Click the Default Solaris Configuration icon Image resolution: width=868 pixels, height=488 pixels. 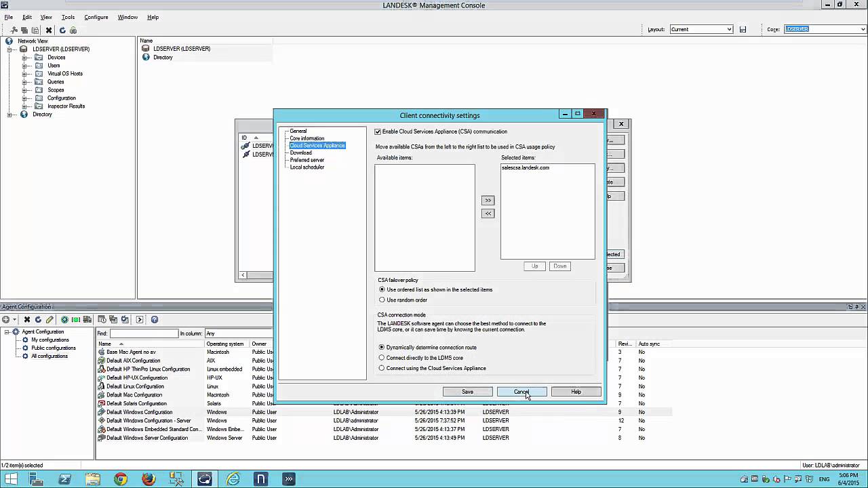(x=102, y=403)
